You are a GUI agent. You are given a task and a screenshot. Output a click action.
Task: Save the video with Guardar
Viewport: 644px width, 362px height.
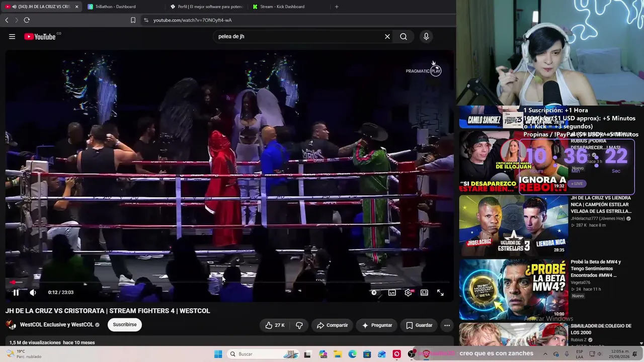419,325
